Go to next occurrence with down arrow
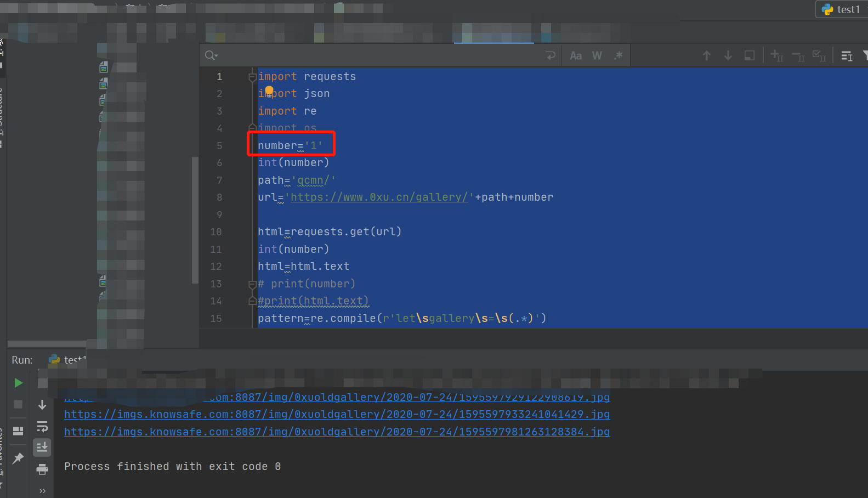 (x=728, y=55)
